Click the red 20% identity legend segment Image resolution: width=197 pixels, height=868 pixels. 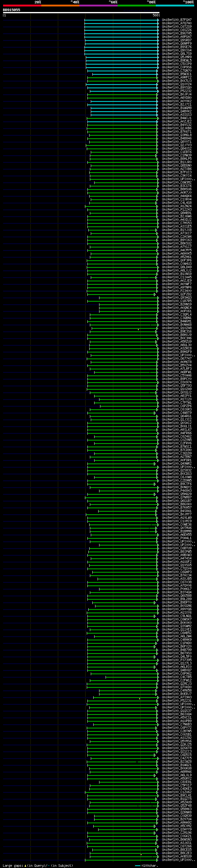[22, 6]
